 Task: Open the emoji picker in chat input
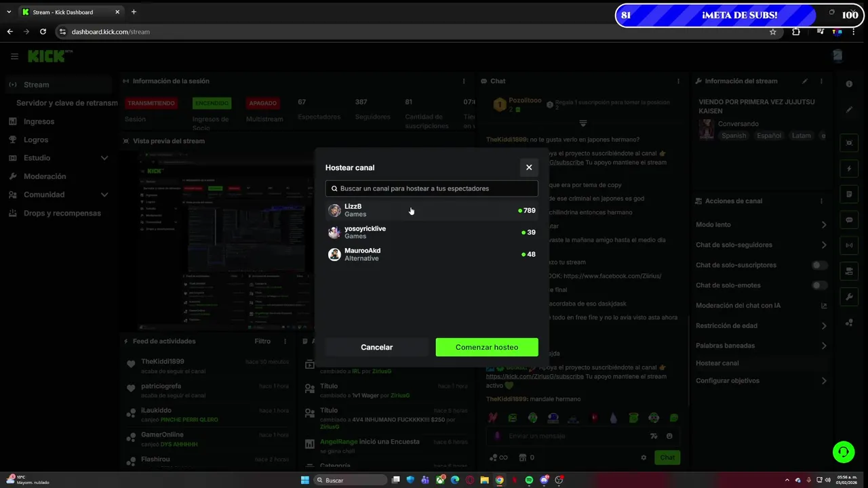(x=669, y=436)
